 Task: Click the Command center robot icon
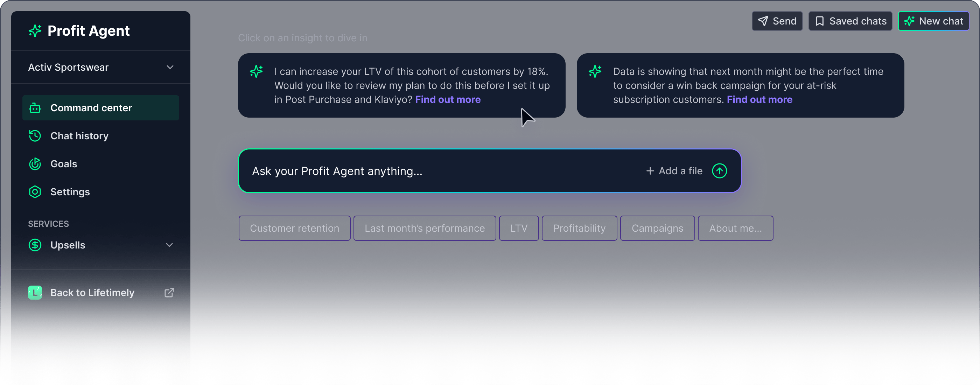coord(35,108)
